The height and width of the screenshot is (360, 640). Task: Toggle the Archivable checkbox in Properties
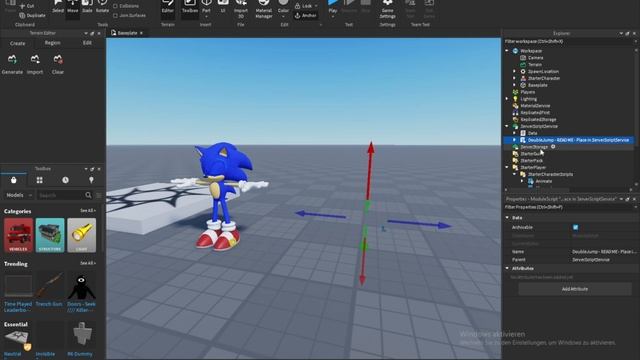tap(576, 227)
